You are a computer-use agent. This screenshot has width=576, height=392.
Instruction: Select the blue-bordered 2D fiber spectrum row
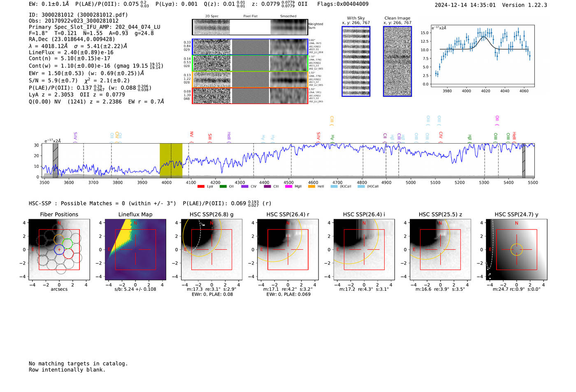click(250, 47)
